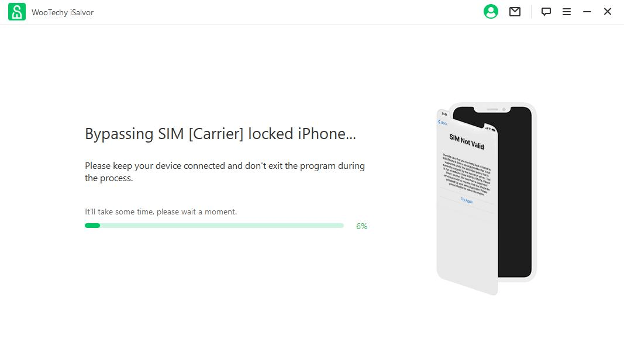Image resolution: width=624 pixels, height=364 pixels.
Task: Minimize the iSalvor window
Action: [587, 12]
